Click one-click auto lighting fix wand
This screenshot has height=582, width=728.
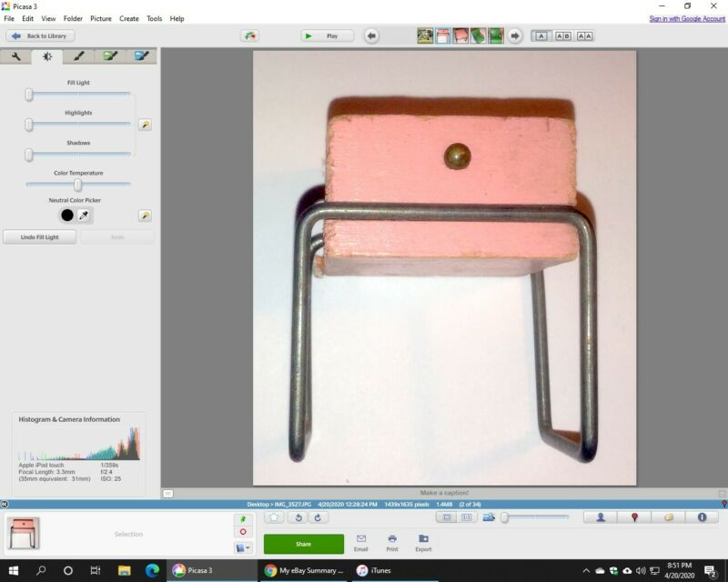click(145, 125)
